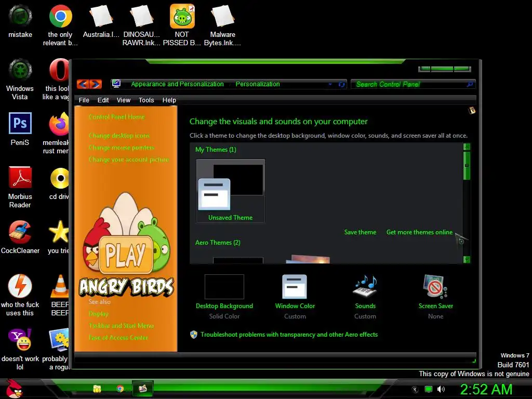Open the Edit menu

[x=103, y=100]
